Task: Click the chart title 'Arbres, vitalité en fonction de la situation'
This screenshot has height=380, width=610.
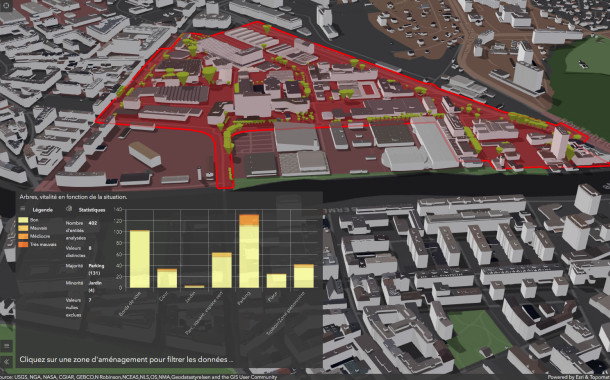Action: [73, 197]
